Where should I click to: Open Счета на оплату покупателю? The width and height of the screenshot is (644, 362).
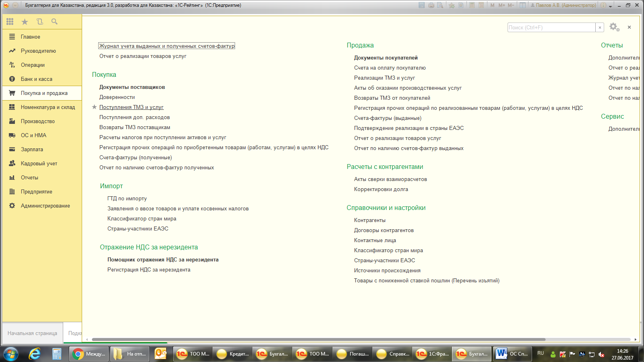click(390, 68)
